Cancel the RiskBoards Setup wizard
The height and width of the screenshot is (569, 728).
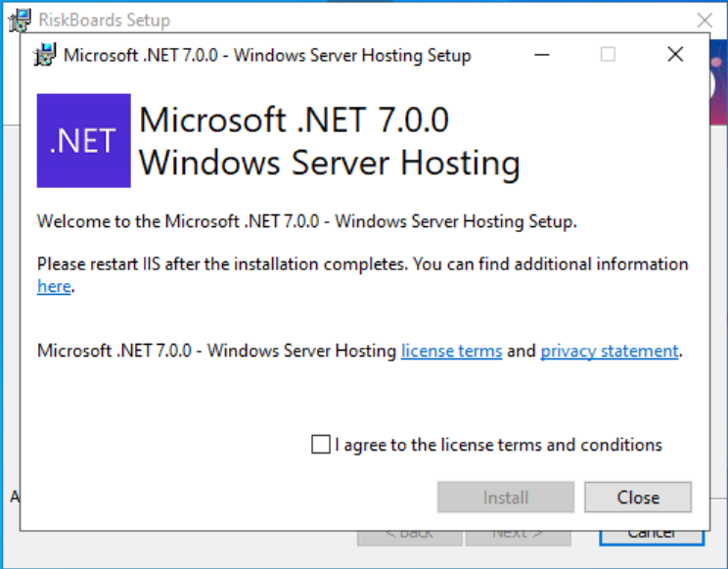pos(651,535)
